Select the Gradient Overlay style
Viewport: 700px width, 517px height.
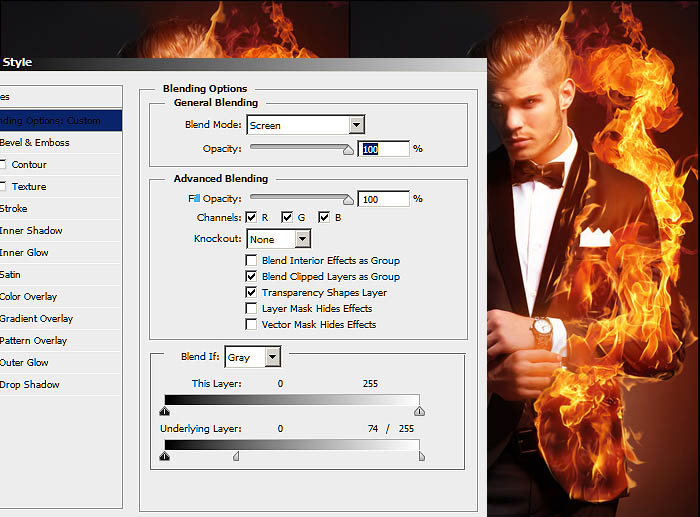click(61, 318)
